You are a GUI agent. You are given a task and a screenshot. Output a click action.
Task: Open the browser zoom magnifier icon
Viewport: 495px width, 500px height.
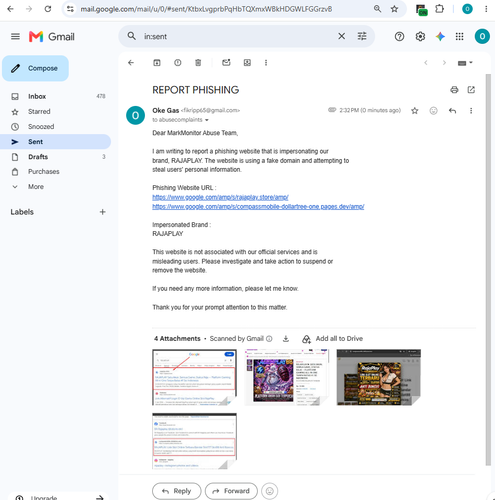point(377,9)
